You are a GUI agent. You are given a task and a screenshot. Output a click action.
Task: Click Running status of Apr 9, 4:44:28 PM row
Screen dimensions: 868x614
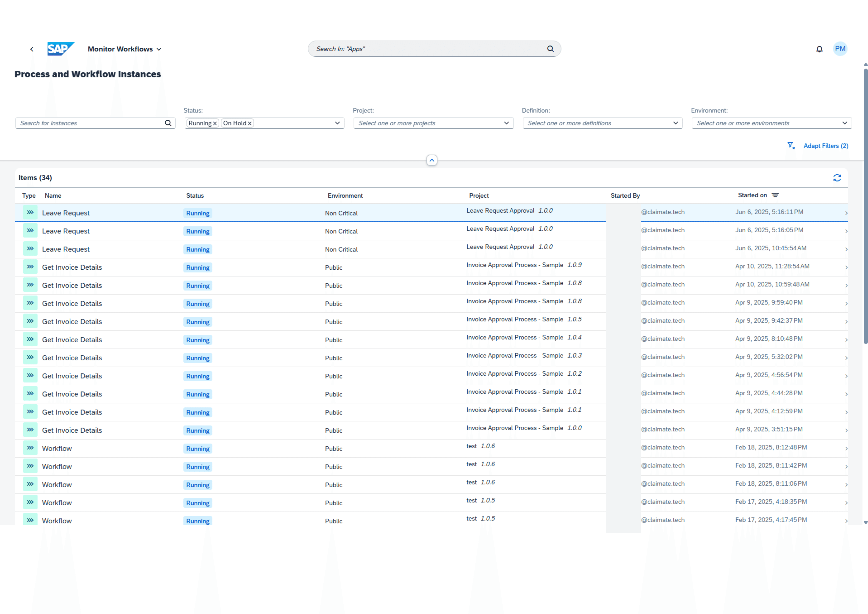pyautogui.click(x=198, y=394)
